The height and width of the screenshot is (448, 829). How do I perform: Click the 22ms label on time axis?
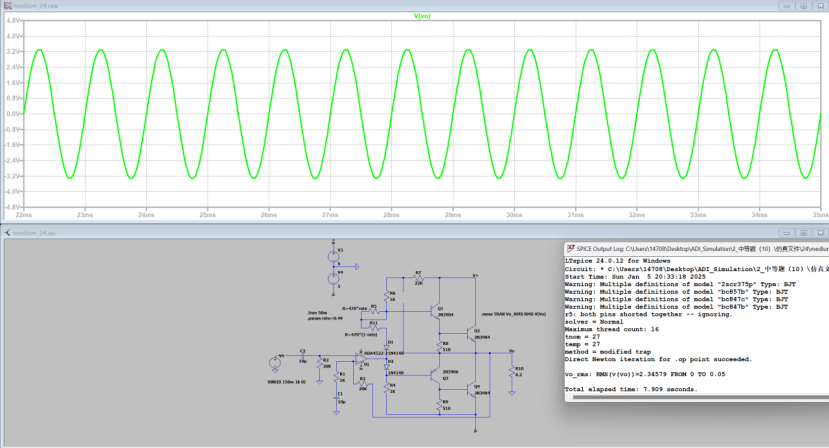click(x=23, y=215)
